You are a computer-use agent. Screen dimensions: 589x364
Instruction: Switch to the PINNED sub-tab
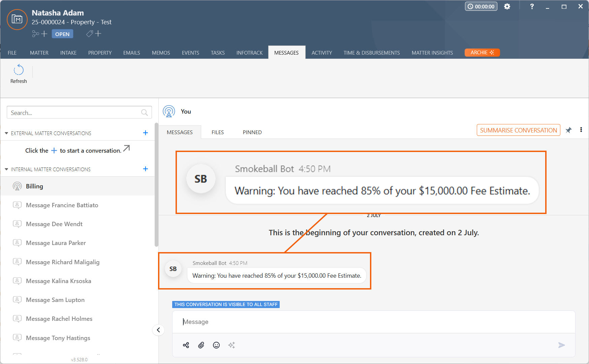click(x=252, y=132)
